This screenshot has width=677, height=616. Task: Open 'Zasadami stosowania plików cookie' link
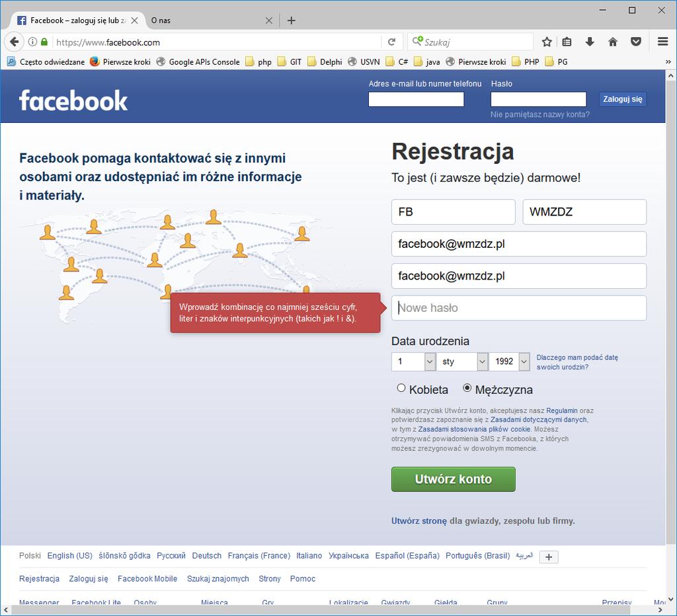tap(474, 429)
